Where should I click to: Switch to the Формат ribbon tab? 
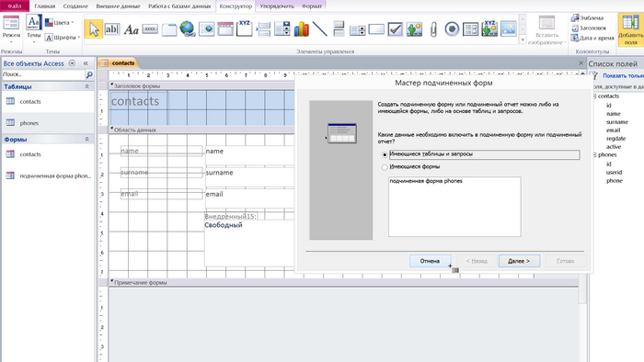[x=312, y=6]
